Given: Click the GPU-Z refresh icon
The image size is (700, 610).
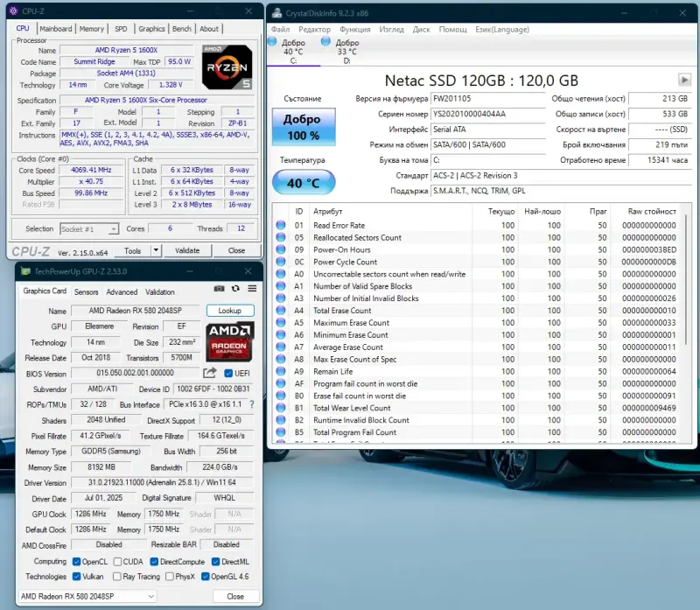Looking at the screenshot, I should pos(235,288).
